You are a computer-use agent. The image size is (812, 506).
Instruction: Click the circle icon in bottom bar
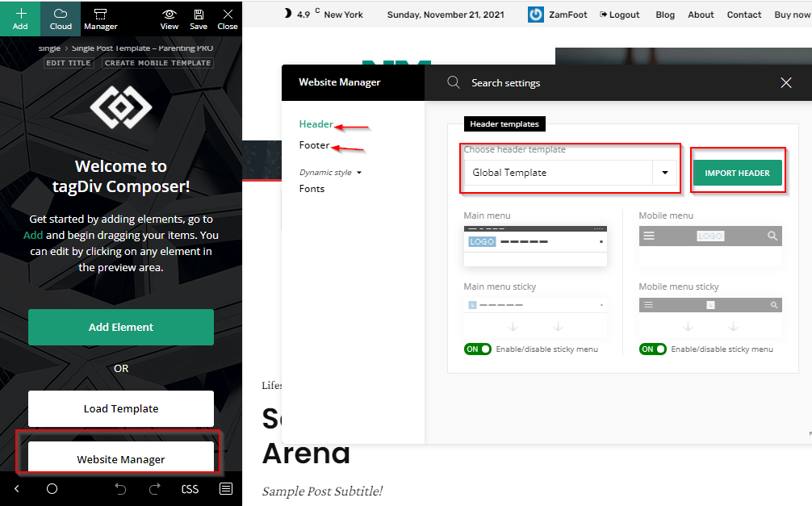(x=52, y=488)
